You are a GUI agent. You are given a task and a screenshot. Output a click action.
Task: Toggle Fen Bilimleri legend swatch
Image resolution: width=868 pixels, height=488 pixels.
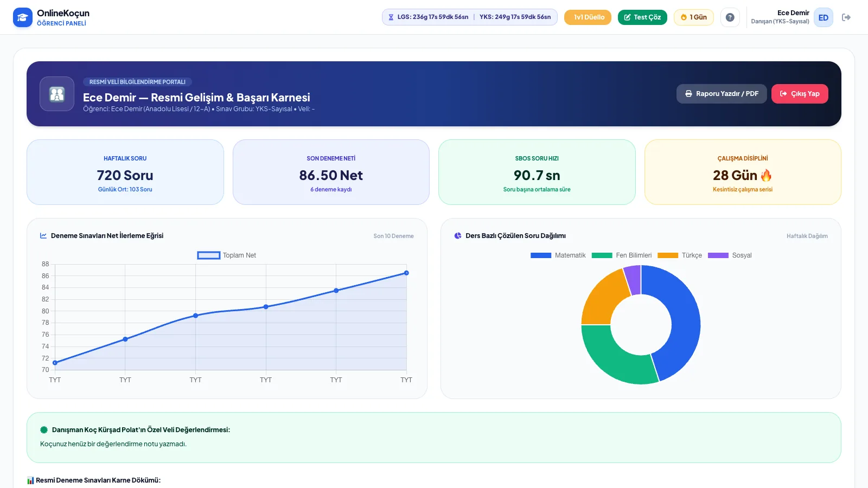(602, 255)
